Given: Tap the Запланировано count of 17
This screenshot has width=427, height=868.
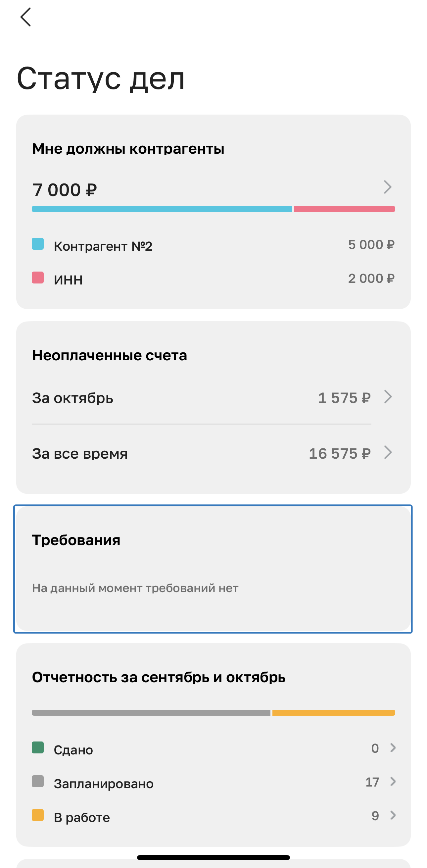Looking at the screenshot, I should tap(372, 782).
